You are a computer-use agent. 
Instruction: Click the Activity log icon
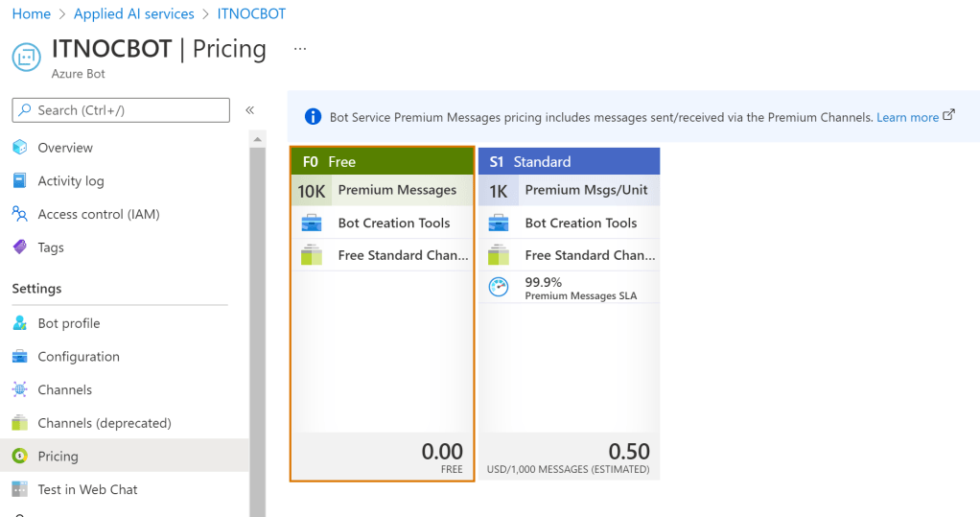20,181
